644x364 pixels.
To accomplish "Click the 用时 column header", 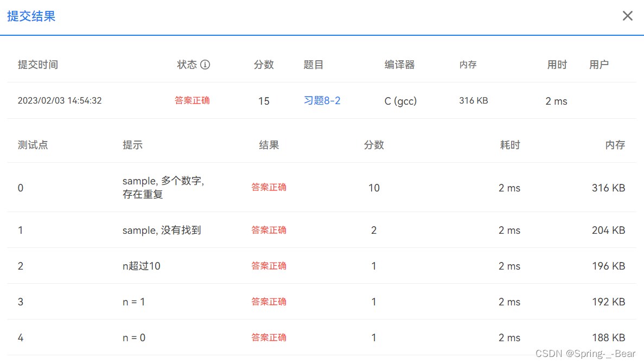I will [557, 65].
